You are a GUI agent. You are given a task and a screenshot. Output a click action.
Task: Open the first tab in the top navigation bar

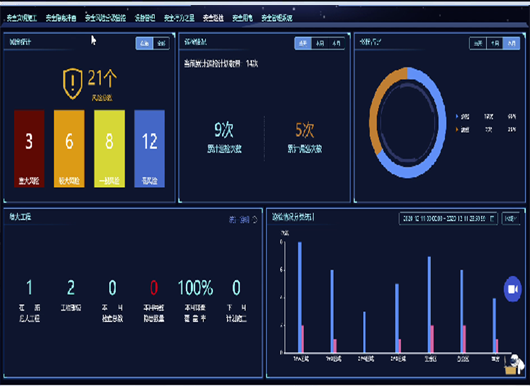[22, 18]
